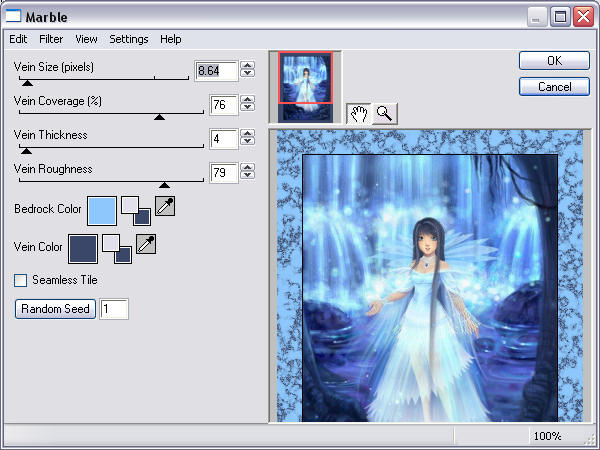Open the Settings menu
The image size is (600, 450).
point(129,39)
